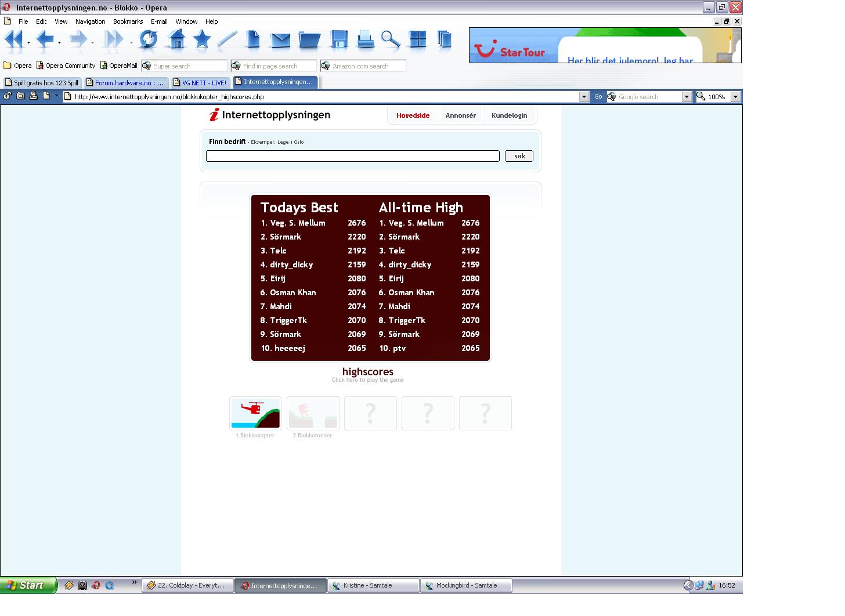Click the Fast Forward double-arrow button
845x616 pixels.
[x=114, y=40]
